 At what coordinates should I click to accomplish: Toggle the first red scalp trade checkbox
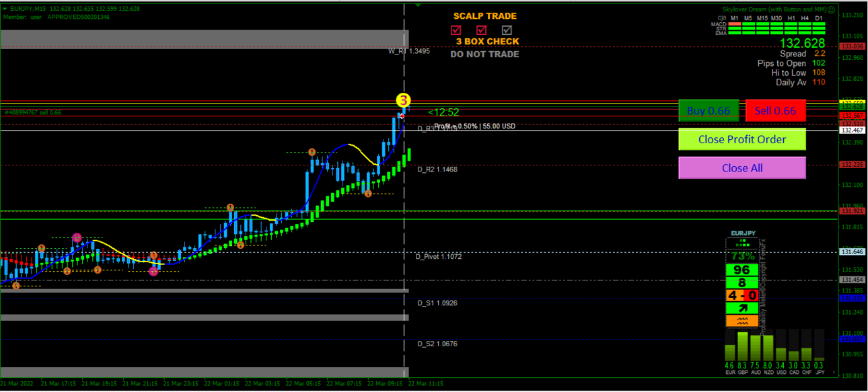pyautogui.click(x=456, y=30)
